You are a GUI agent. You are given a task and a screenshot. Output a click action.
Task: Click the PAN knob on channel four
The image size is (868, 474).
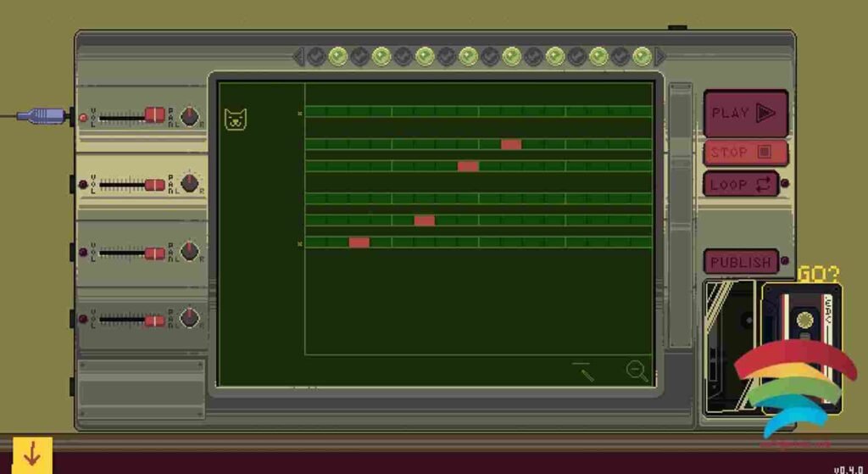point(190,317)
